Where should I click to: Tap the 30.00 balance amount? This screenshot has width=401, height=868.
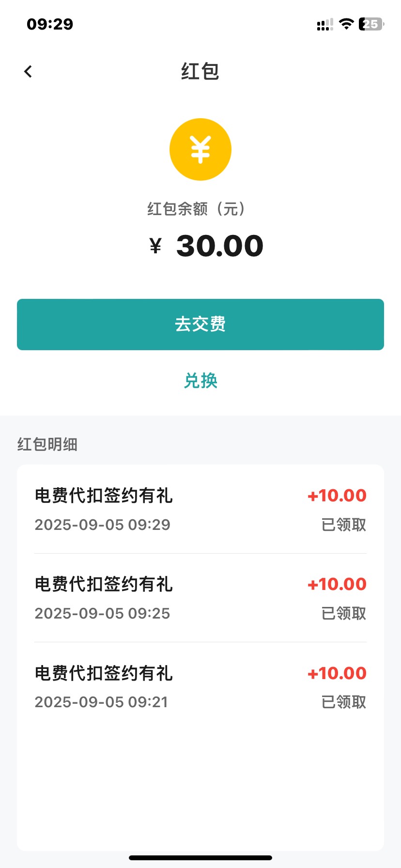[220, 246]
